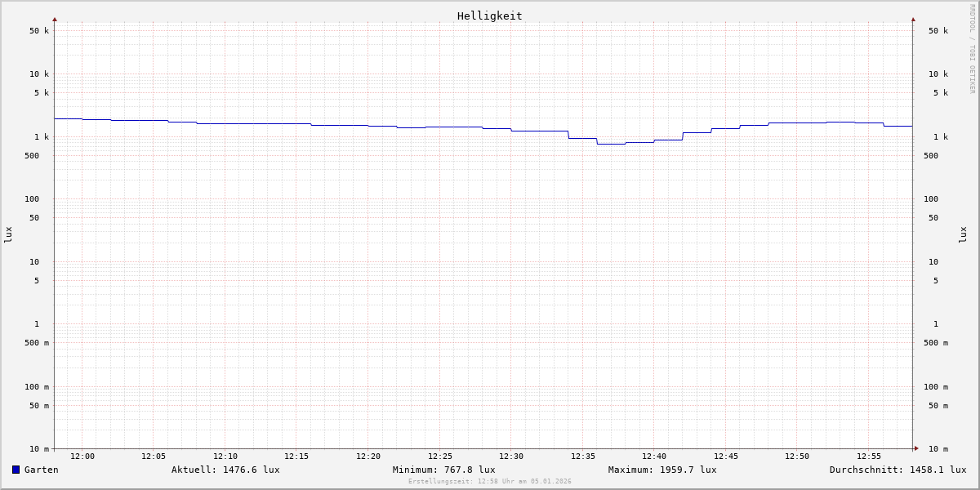The height and width of the screenshot is (490, 980).
Task: Click the red arrow ending the time axis
Action: 916,448
